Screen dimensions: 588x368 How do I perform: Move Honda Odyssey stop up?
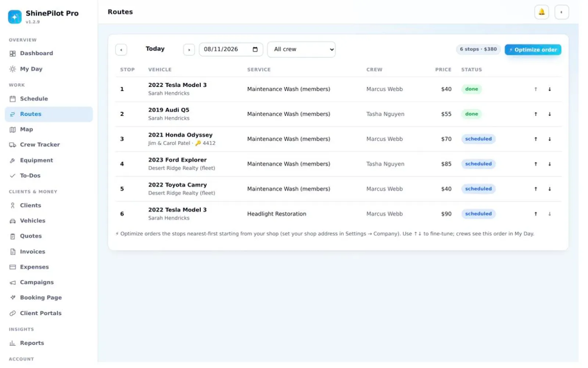(x=535, y=139)
